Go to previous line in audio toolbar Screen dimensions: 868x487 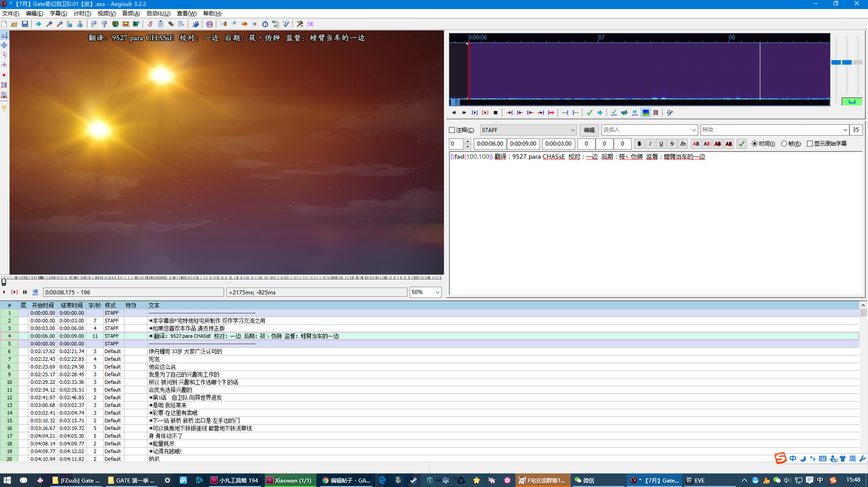click(454, 113)
